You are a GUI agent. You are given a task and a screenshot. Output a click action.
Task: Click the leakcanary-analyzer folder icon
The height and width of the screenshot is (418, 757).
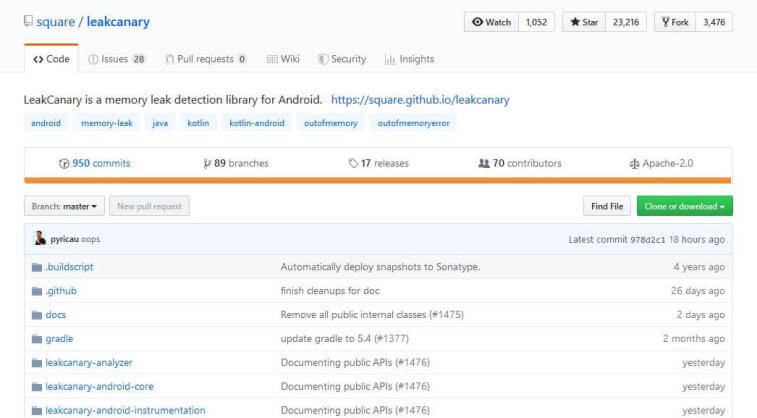coord(37,362)
